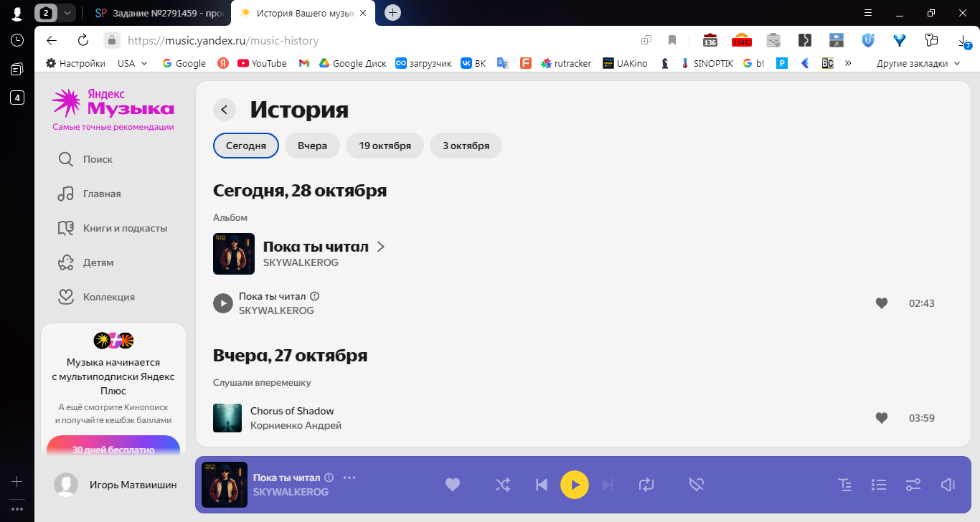Go to Главная in the sidebar
980x522 pixels.
90,194
